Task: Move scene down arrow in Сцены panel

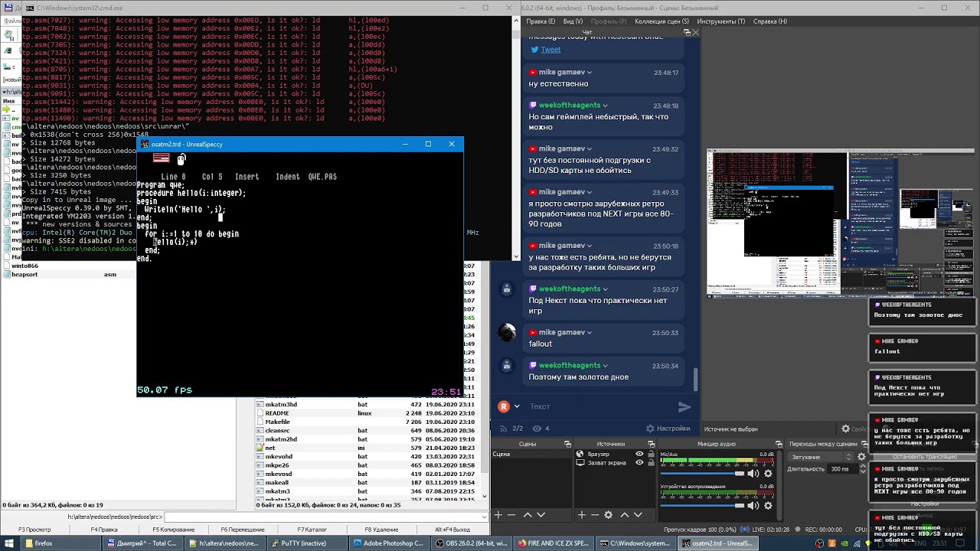Action: (541, 515)
